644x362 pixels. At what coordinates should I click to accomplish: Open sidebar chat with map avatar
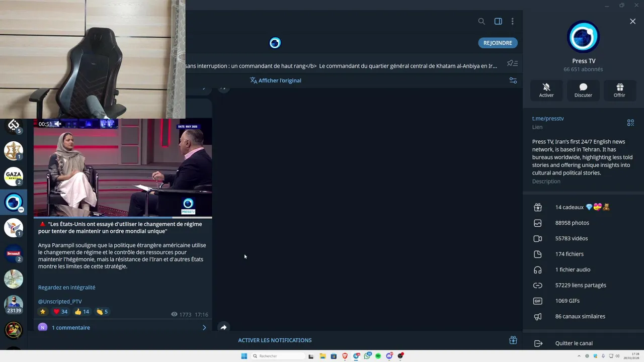coord(14,279)
